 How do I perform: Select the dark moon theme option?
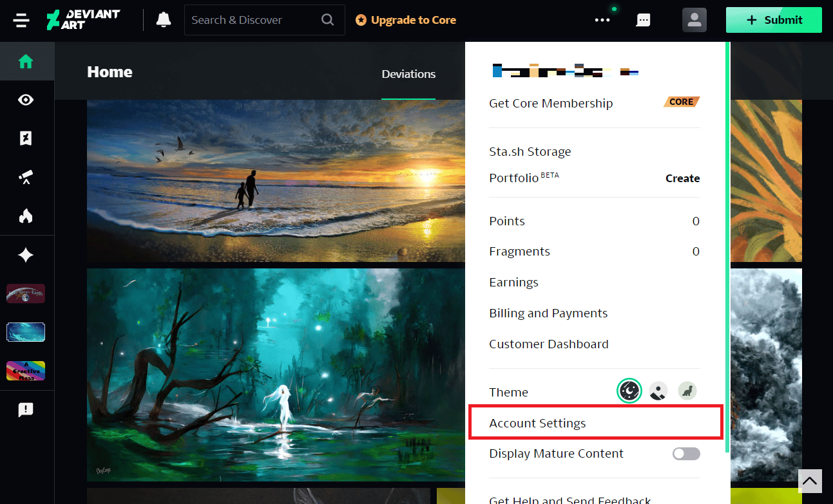[629, 391]
